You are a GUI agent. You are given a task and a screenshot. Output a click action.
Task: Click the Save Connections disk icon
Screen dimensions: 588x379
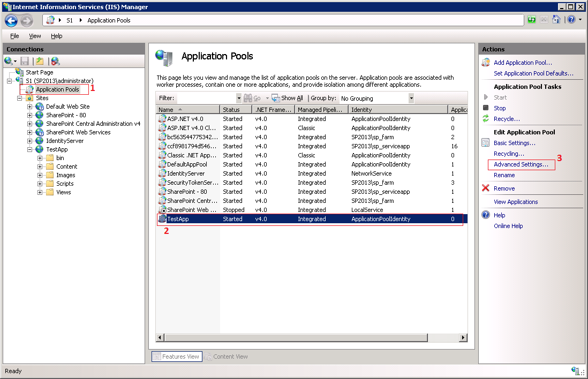click(x=25, y=60)
